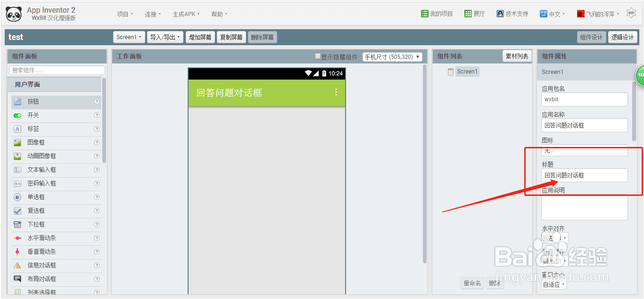Open the 水平对齐 alignment dropdown
Image resolution: width=644 pixels, height=299 pixels.
pos(555,238)
